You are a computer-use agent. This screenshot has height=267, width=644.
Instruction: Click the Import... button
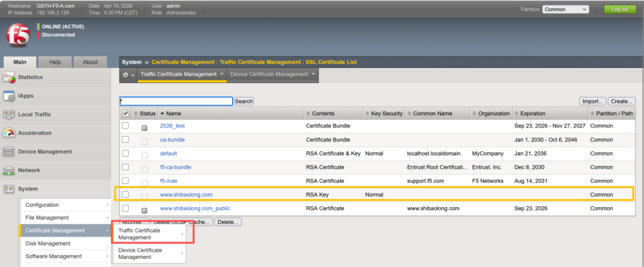(x=592, y=101)
